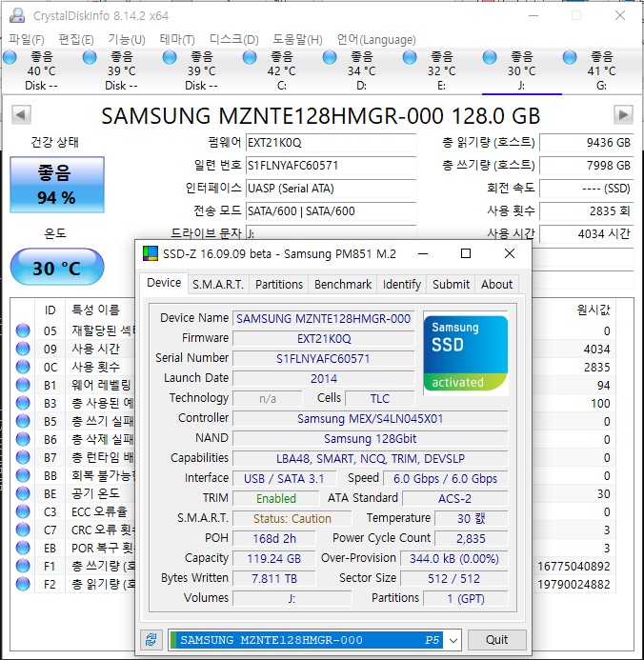
Task: Select the Device tab in SSD-Z
Action: (164, 283)
